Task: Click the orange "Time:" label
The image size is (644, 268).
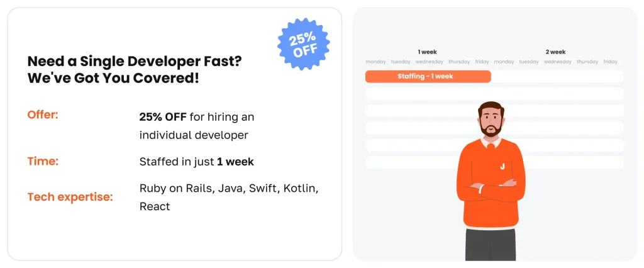Action: [x=43, y=161]
